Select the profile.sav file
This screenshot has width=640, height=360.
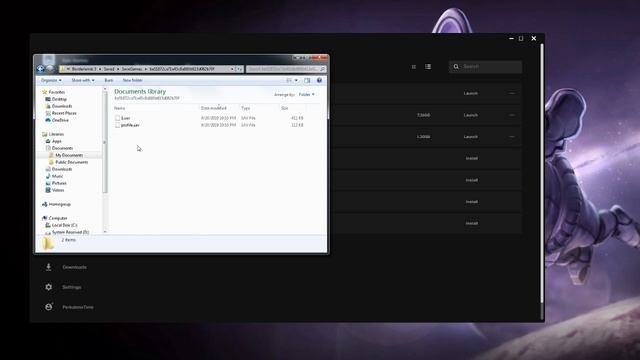coord(130,125)
